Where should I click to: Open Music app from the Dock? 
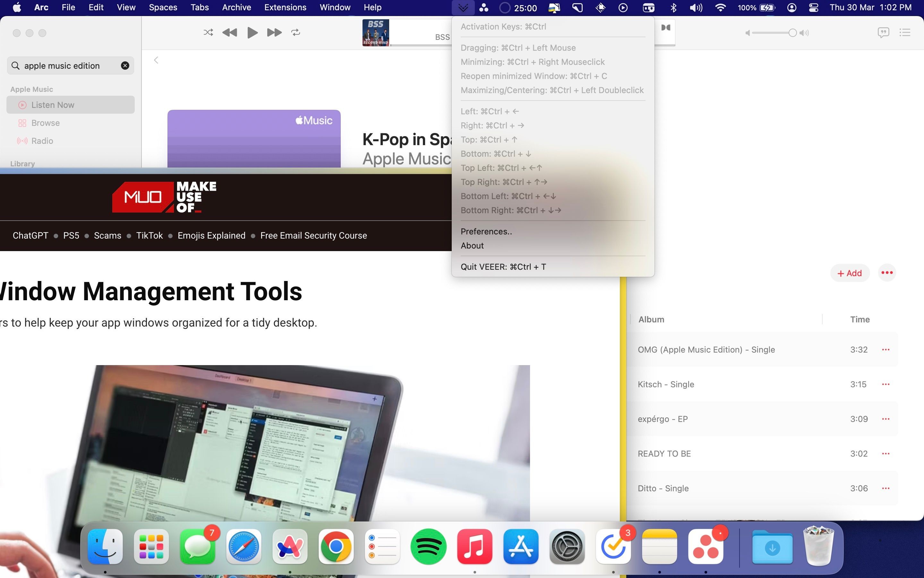475,547
